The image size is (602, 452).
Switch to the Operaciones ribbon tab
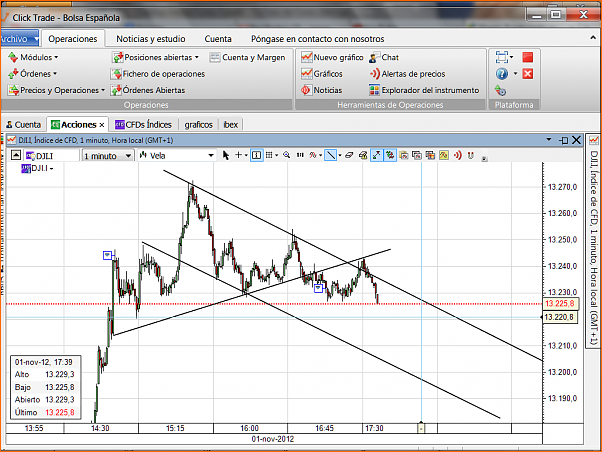coord(73,39)
